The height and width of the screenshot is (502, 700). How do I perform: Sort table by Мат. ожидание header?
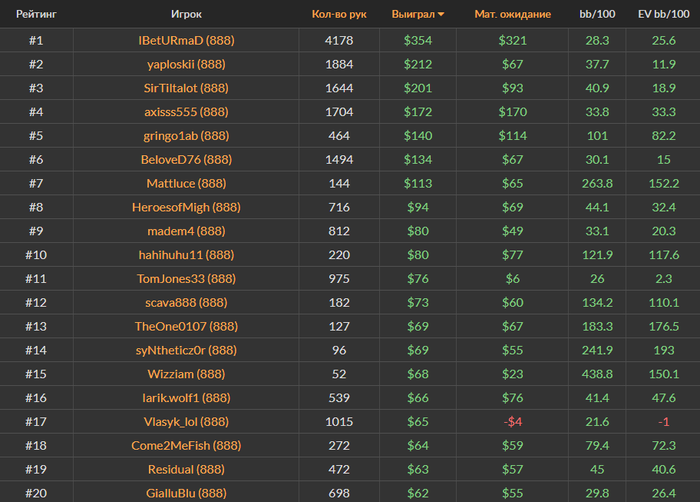pyautogui.click(x=512, y=14)
